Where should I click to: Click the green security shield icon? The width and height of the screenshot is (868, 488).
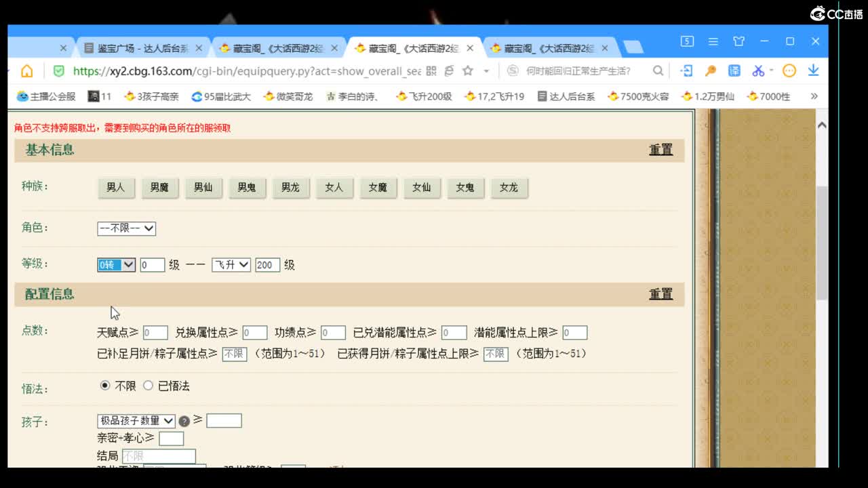[58, 70]
